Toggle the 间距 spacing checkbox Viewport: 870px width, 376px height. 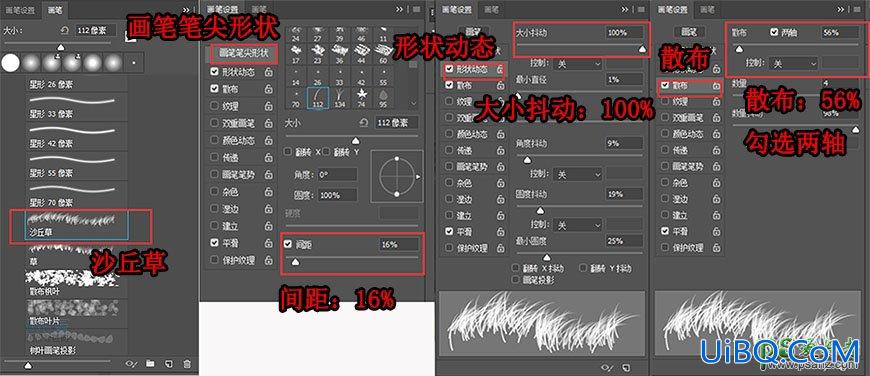click(x=287, y=244)
